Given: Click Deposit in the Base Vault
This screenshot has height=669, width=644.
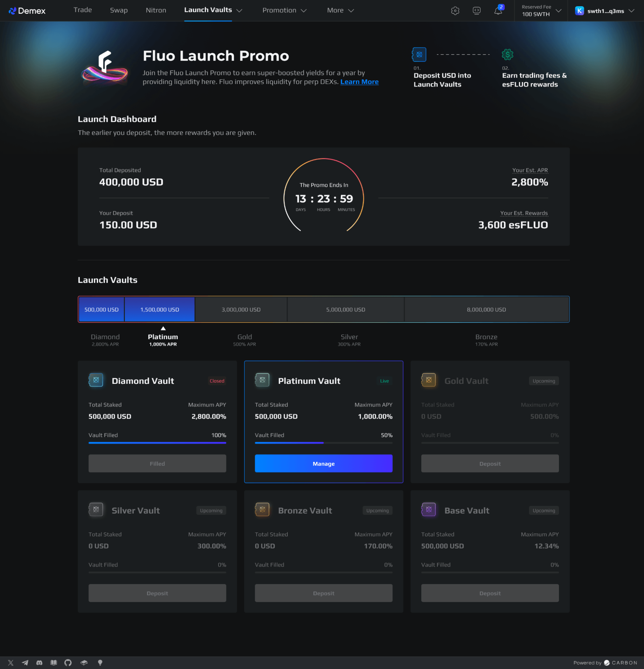Looking at the screenshot, I should coord(490,593).
